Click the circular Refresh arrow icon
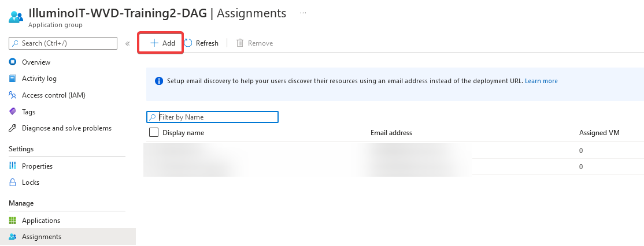This screenshot has height=246, width=644. (188, 43)
